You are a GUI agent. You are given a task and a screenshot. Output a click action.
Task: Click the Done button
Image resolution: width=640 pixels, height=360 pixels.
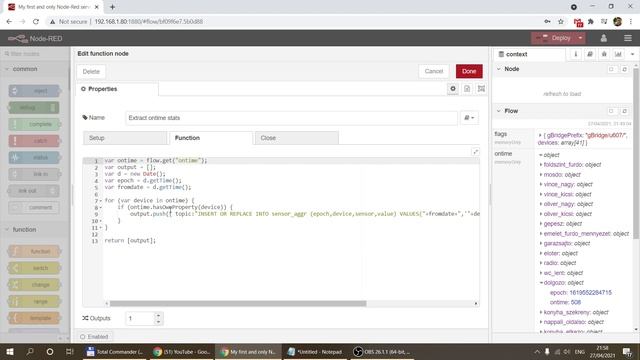[469, 71]
